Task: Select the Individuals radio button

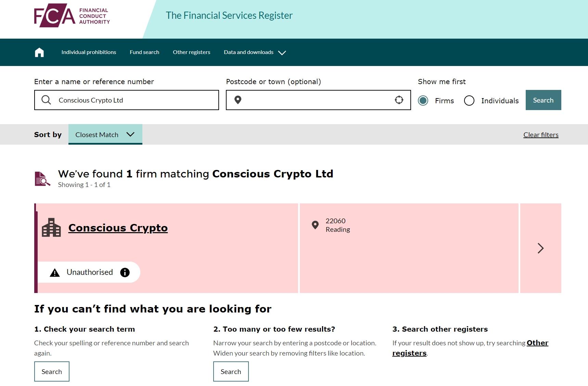Action: click(x=469, y=101)
